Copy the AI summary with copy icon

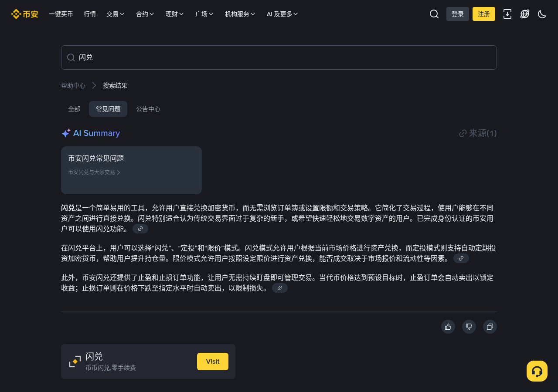[x=490, y=327]
